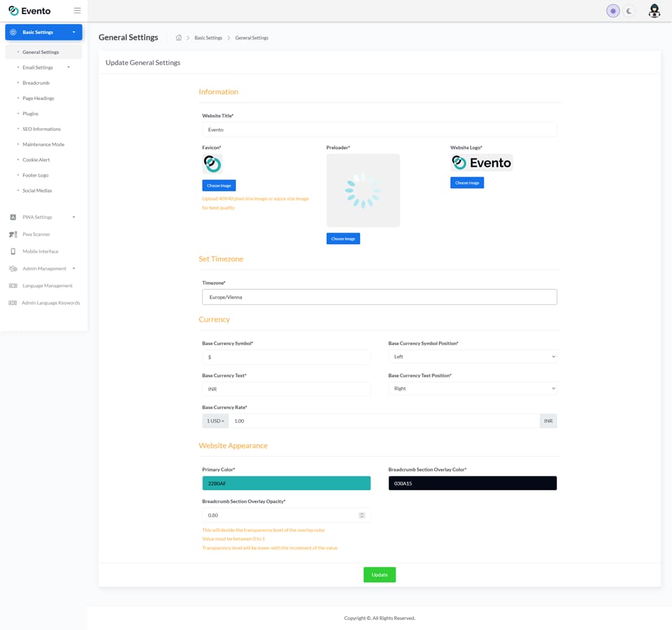This screenshot has width=672, height=630.
Task: Click the Website Title input field
Action: click(379, 130)
